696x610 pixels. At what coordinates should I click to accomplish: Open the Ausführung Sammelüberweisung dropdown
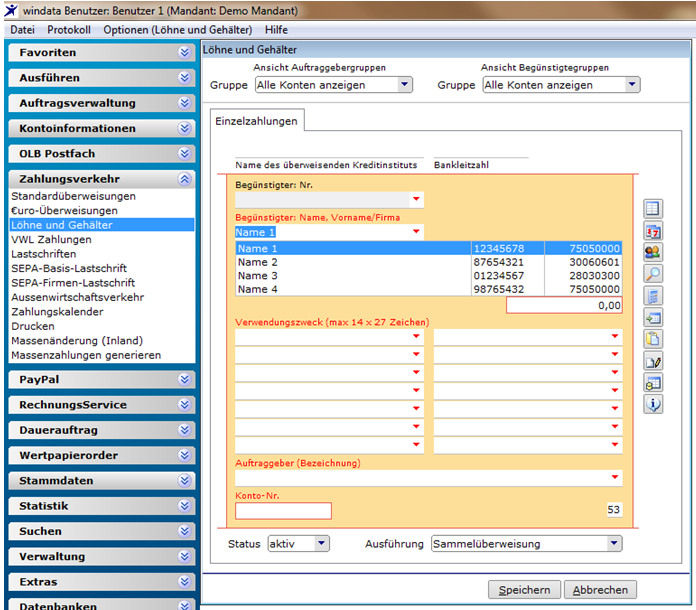click(x=526, y=544)
